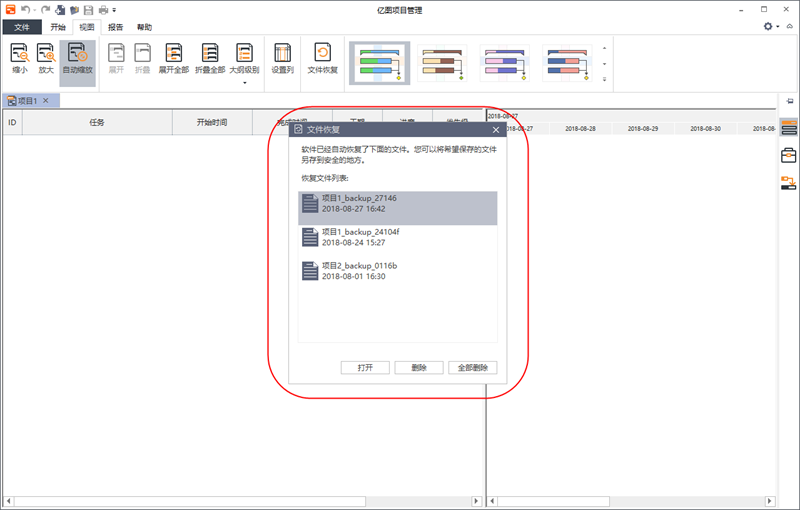The height and width of the screenshot is (510, 800).
Task: Click the 开始时间 column header
Action: pos(212,122)
